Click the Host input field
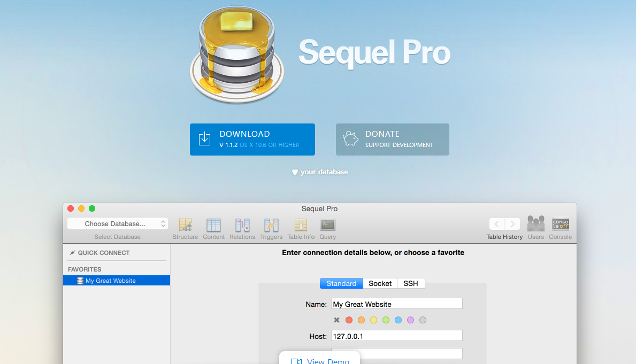The width and height of the screenshot is (636, 364). coord(397,336)
